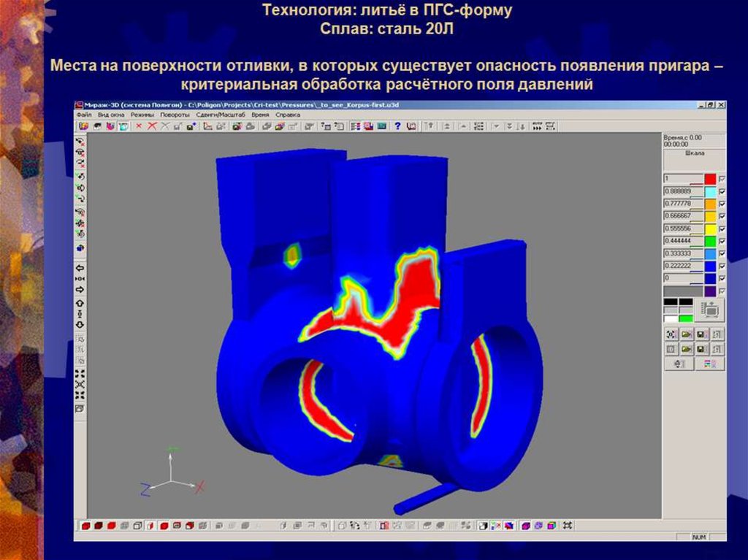Screen dimensions: 748x560
Task: Toggle the checkbox for scale value 0.666667
Action: [722, 216]
